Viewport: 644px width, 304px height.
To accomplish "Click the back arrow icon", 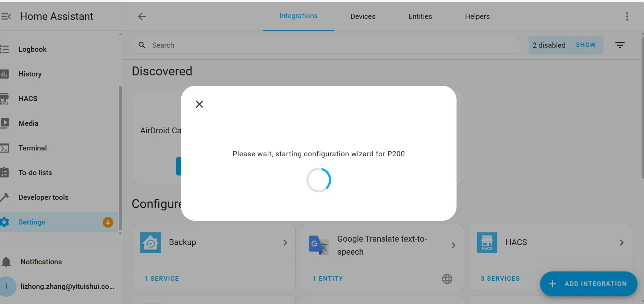I will [x=142, y=16].
